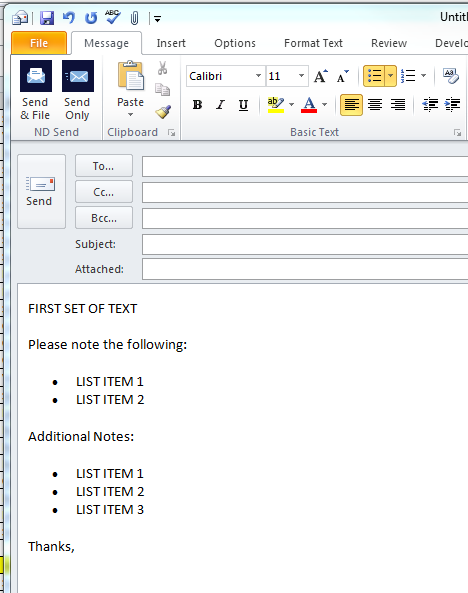This screenshot has width=468, height=593.
Task: Click 'Please note the following:' line
Action: [x=107, y=345]
